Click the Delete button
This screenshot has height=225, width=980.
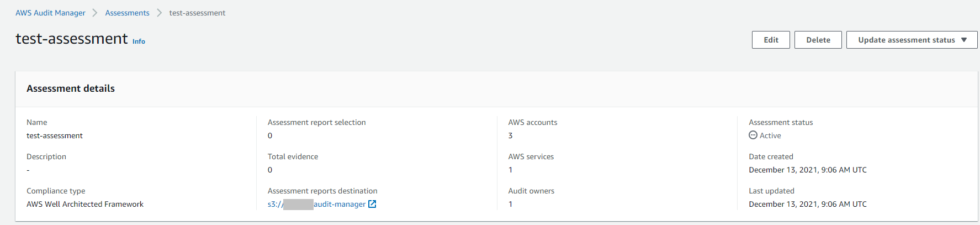click(x=818, y=40)
